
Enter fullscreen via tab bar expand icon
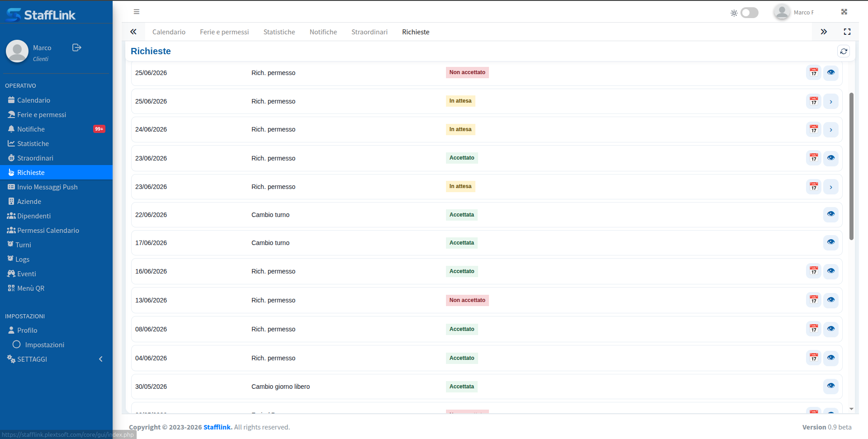847,32
